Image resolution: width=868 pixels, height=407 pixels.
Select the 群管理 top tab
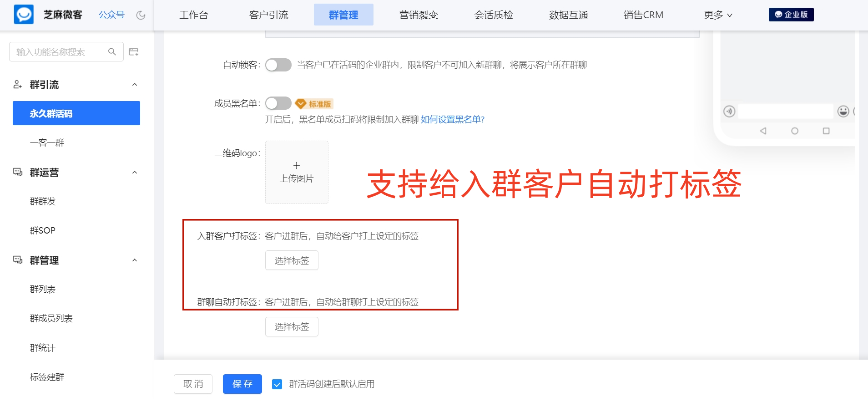343,15
